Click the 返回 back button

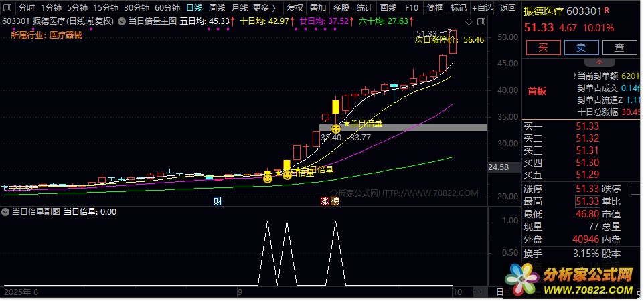coord(508,7)
